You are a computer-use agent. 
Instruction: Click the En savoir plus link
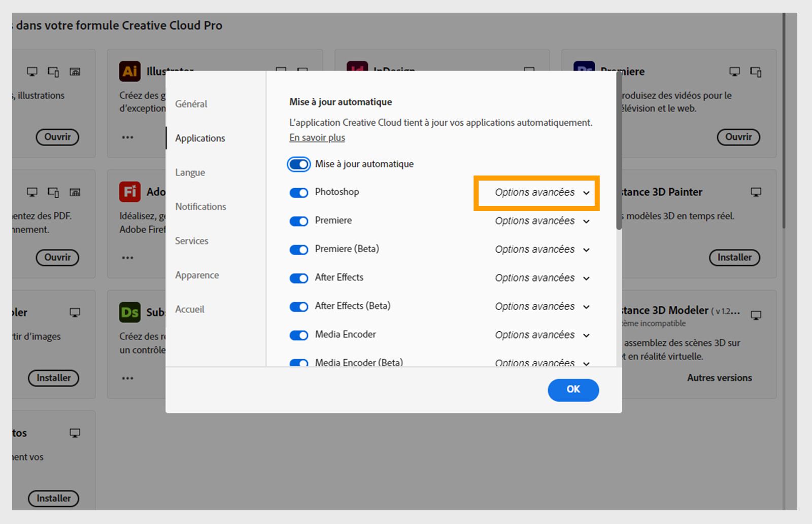pos(317,137)
